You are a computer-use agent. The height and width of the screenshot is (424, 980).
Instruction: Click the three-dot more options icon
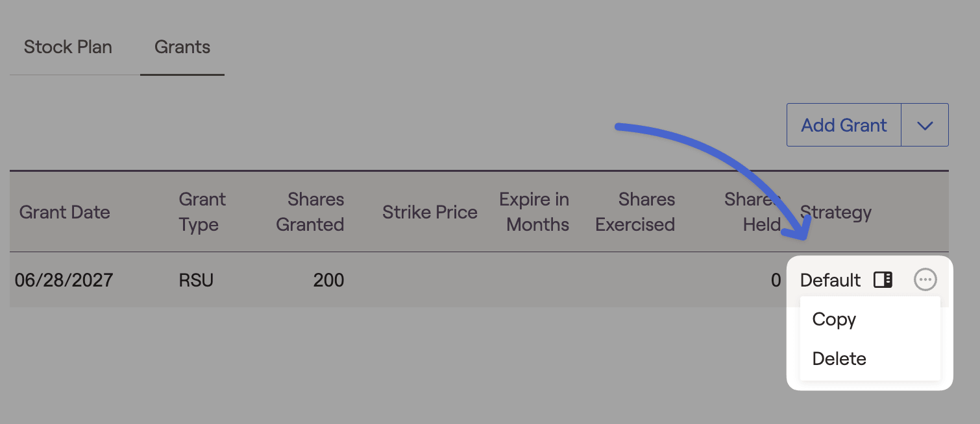tap(925, 280)
